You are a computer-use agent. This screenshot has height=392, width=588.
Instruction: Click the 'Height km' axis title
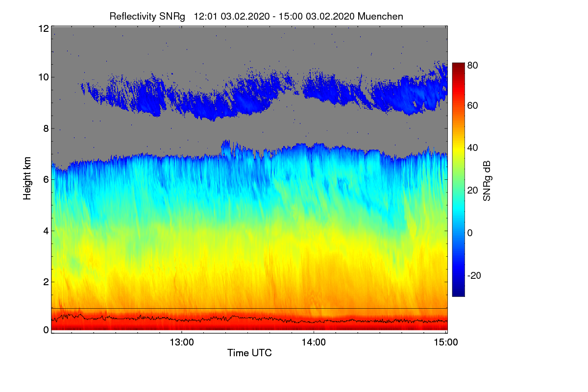pos(27,178)
